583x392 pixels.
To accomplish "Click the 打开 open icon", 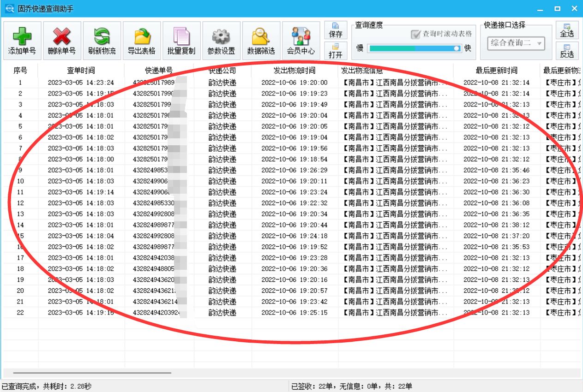I will [337, 48].
